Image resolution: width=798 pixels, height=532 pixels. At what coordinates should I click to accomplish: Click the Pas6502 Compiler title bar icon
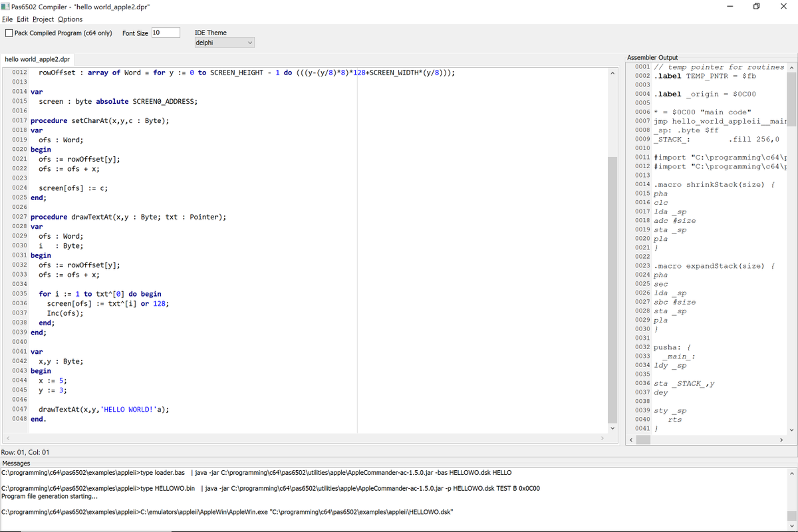pos(5,7)
